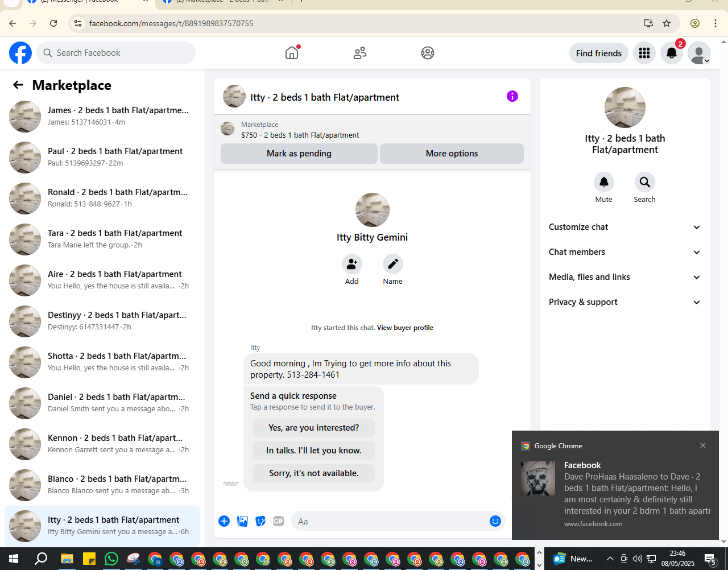Open Destinyy 2 beds 1 bath conversation
728x570 pixels.
coord(102,321)
